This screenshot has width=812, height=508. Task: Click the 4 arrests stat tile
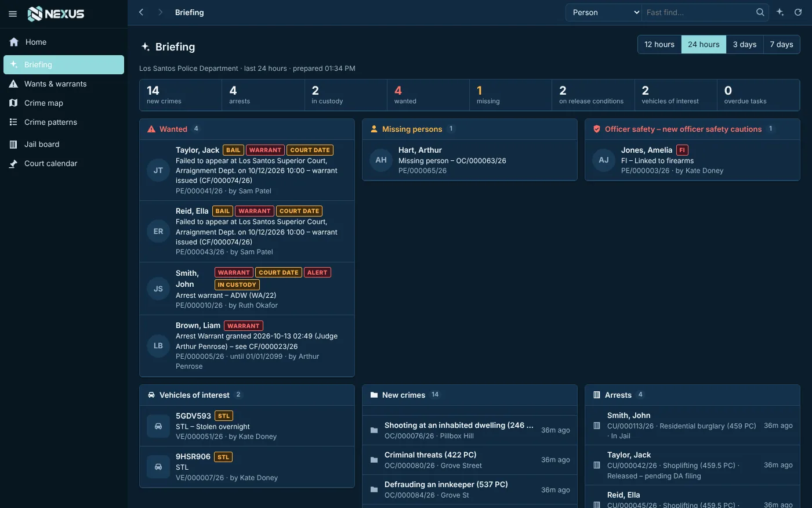point(263,95)
